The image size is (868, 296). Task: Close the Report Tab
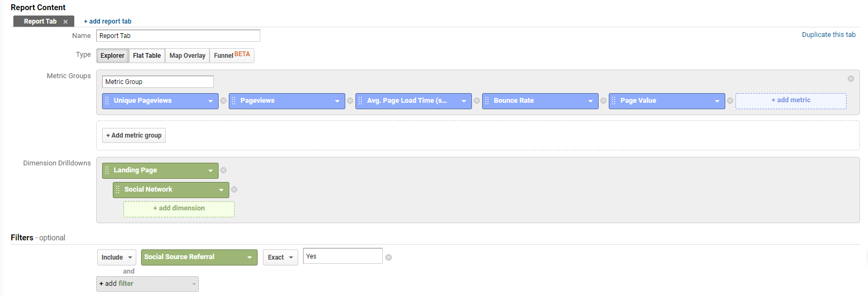point(65,22)
